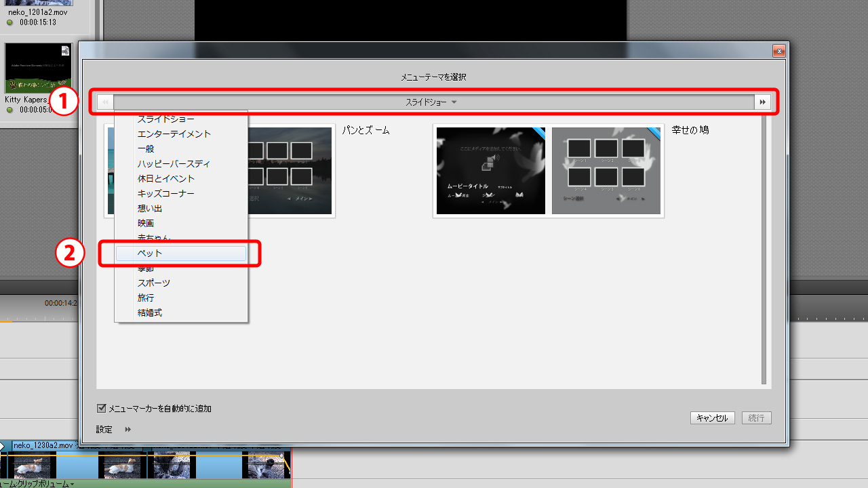This screenshot has height=488, width=868.
Task: Select 休日とイベント category
Action: pos(166,179)
